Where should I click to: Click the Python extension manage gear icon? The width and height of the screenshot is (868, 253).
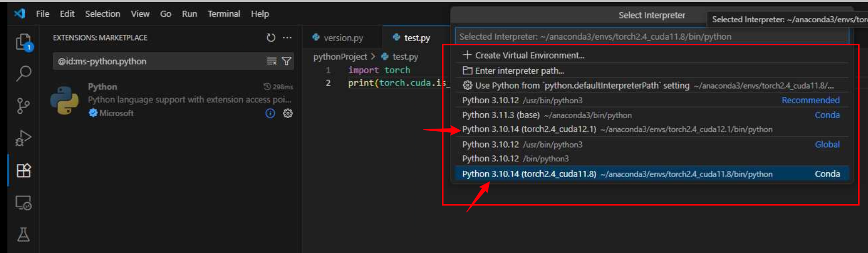coord(288,113)
